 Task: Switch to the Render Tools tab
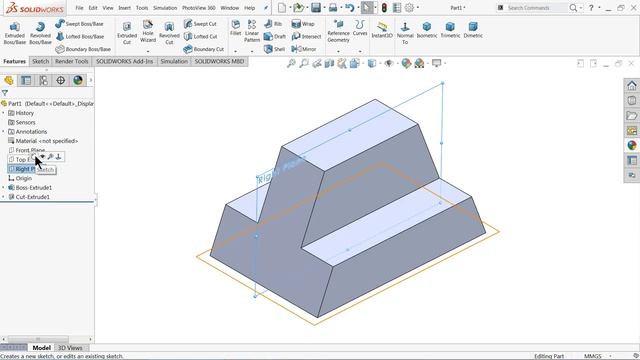(72, 61)
